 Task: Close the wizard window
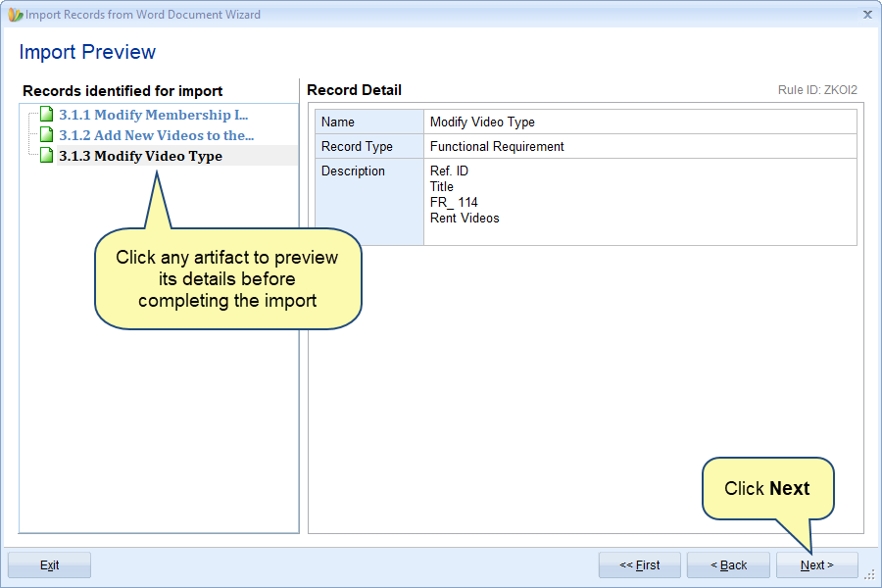pyautogui.click(x=867, y=15)
